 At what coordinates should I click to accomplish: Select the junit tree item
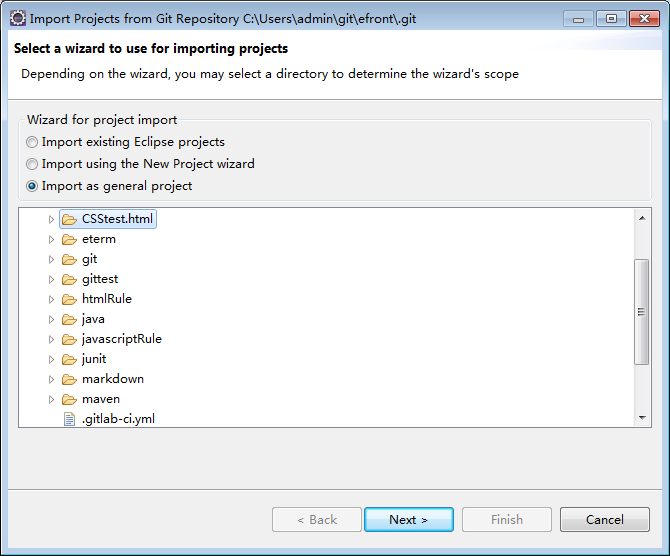tap(94, 359)
